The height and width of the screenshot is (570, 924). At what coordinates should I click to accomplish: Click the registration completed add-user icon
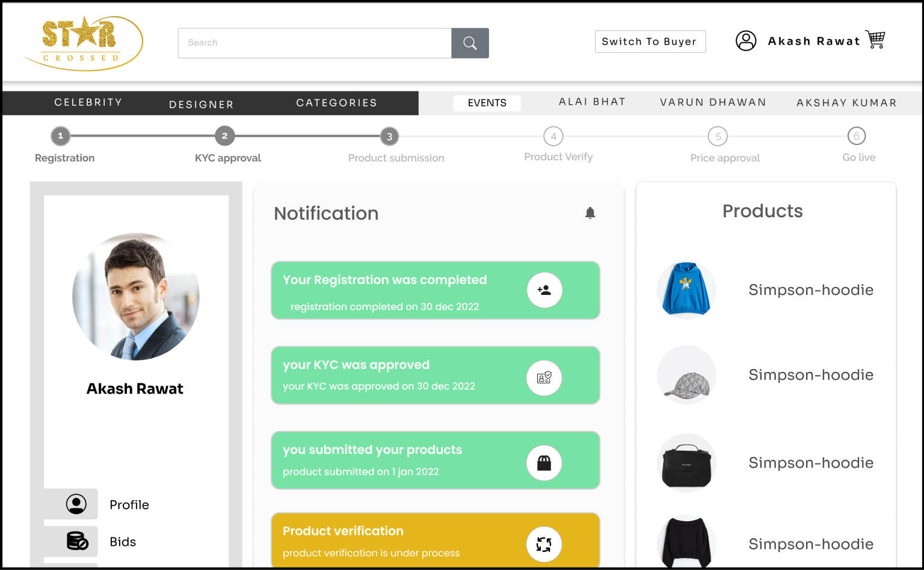[544, 290]
